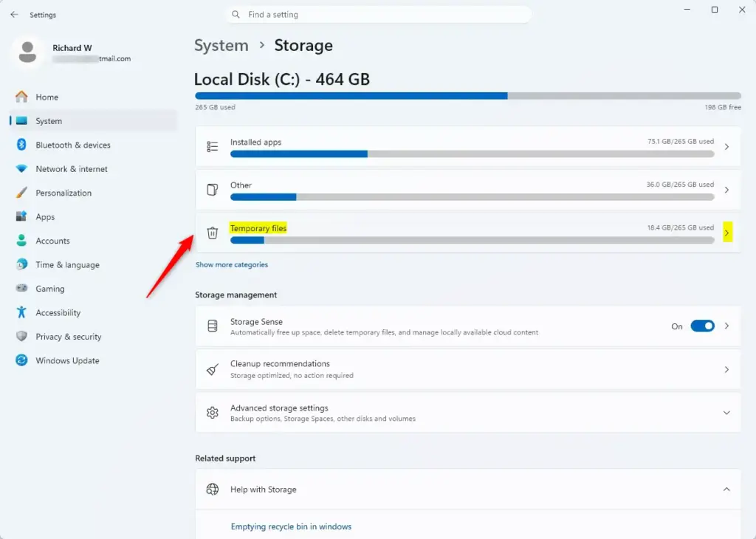This screenshot has width=756, height=539.
Task: Open Emptying recycle bin in windows link
Action: (291, 526)
